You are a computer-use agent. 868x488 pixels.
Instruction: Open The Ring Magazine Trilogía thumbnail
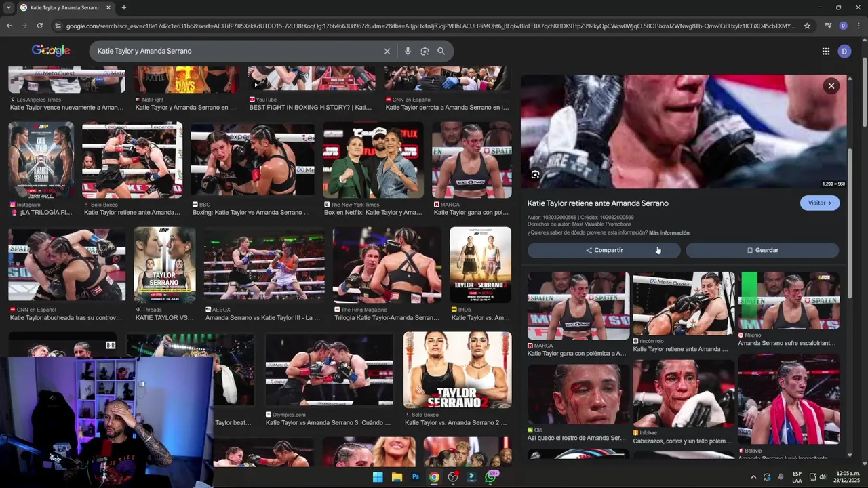pyautogui.click(x=387, y=265)
